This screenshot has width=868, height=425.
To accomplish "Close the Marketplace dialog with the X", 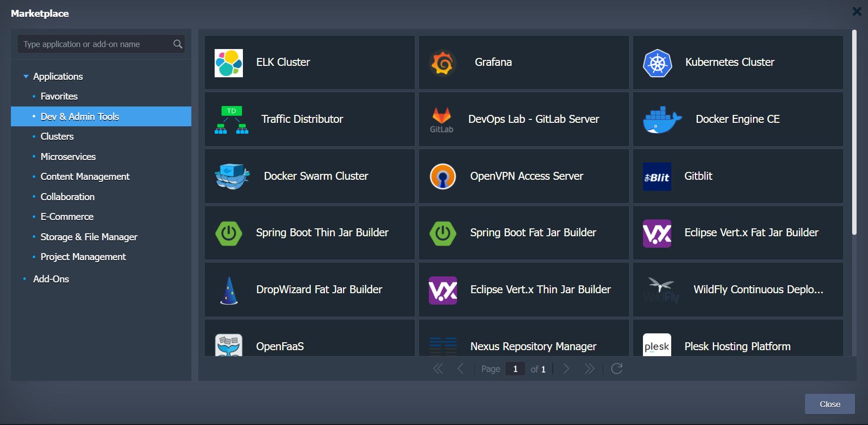I will pyautogui.click(x=857, y=11).
